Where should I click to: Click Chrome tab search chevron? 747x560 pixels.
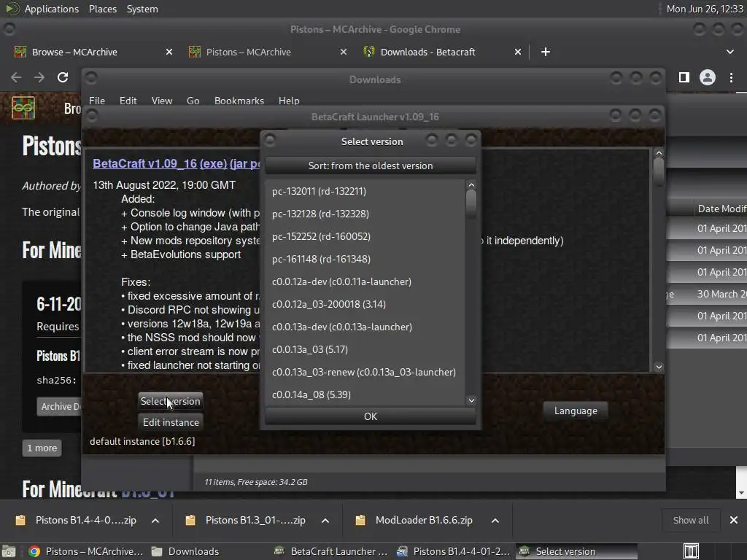coord(729,52)
